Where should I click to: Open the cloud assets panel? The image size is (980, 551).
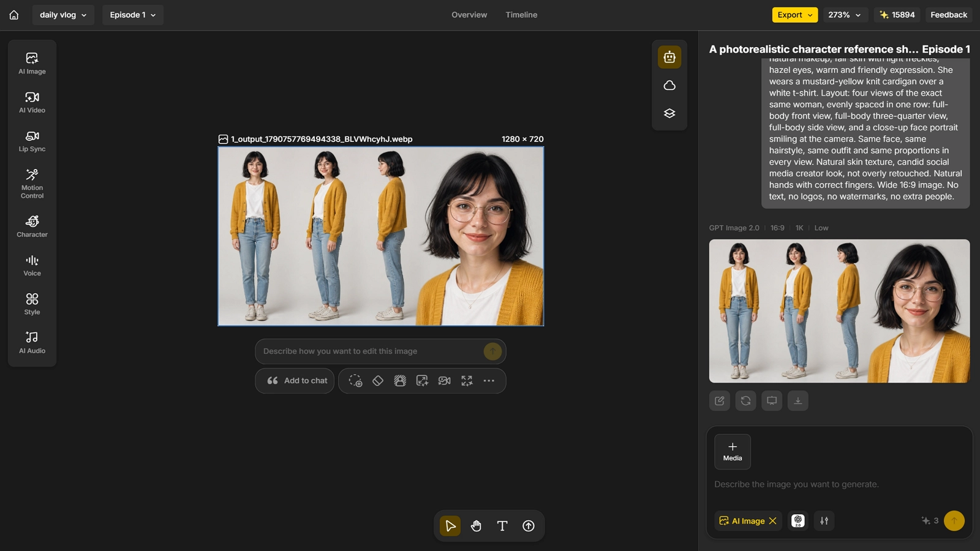pos(669,85)
